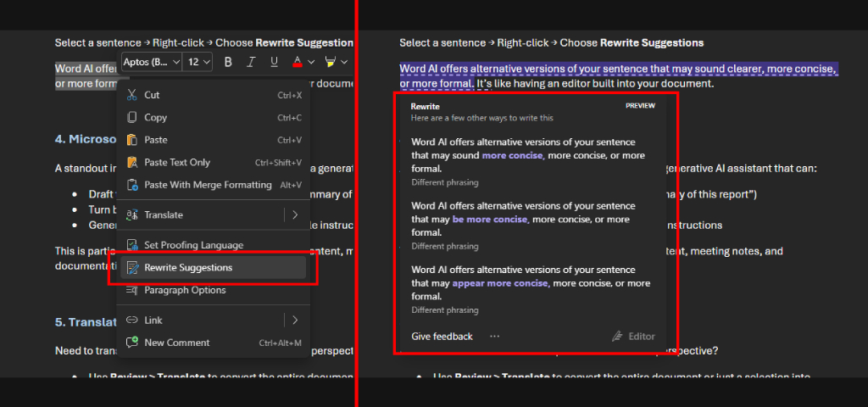
Task: Click Give feedback in Rewrite pane
Action: pyautogui.click(x=442, y=337)
